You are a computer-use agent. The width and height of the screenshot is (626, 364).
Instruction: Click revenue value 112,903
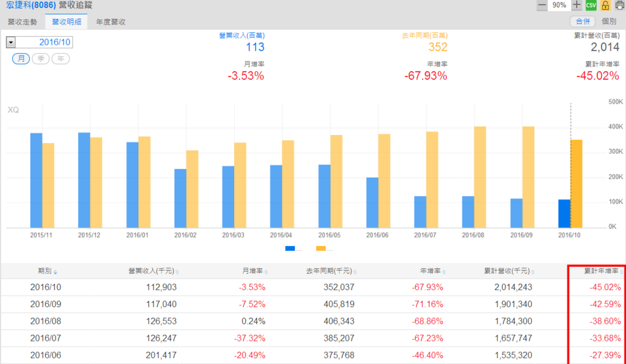click(161, 287)
